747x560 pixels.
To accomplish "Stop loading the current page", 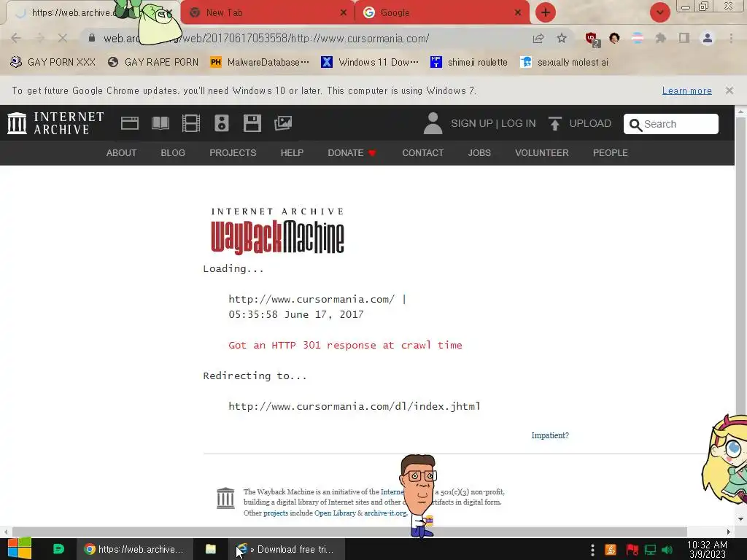I will pos(63,38).
